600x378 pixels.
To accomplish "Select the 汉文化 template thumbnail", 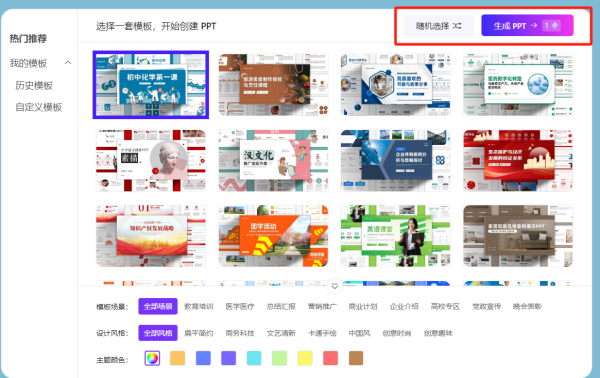I will click(x=273, y=160).
